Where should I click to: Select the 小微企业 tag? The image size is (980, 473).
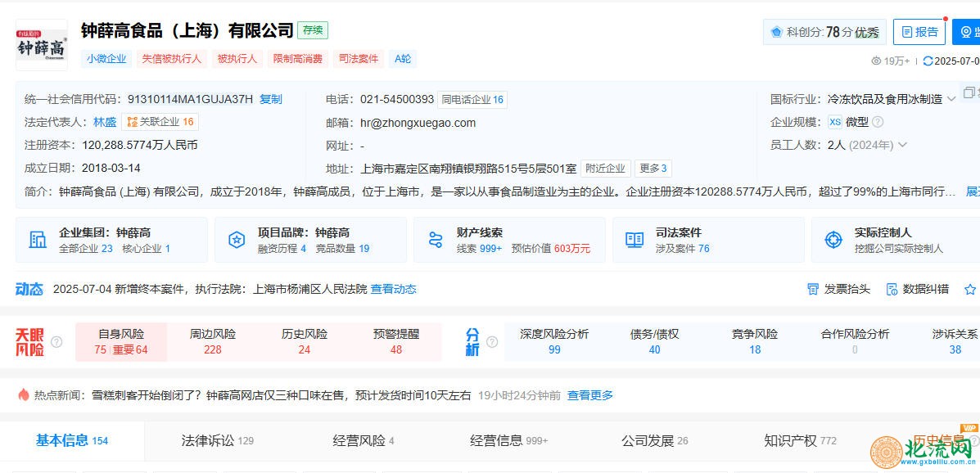coord(107,59)
